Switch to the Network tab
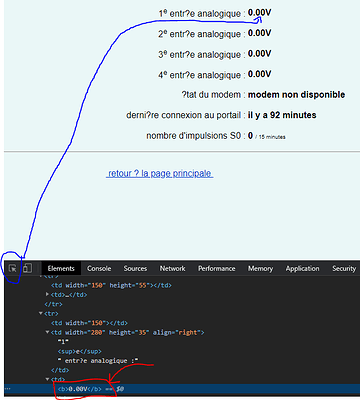This screenshot has height=400, width=360. [x=172, y=268]
